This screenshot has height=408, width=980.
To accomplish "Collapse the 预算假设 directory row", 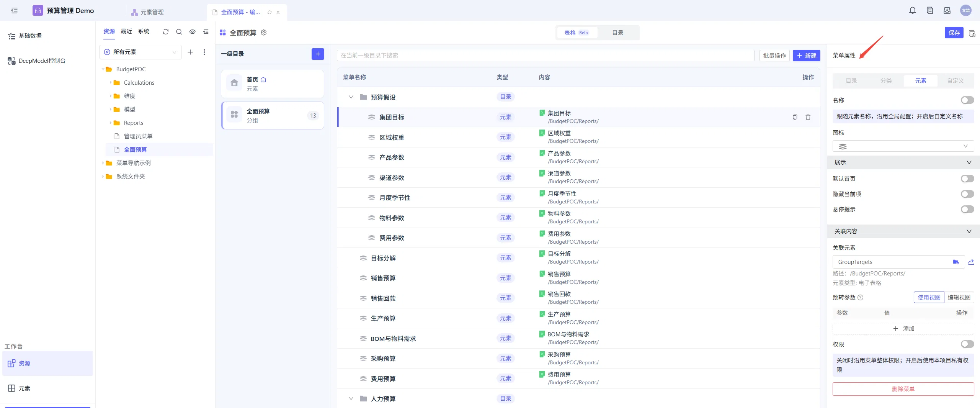I will click(351, 97).
